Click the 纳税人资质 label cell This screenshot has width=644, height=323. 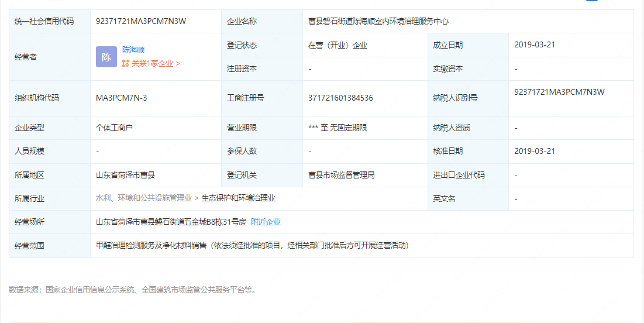[x=468, y=128]
